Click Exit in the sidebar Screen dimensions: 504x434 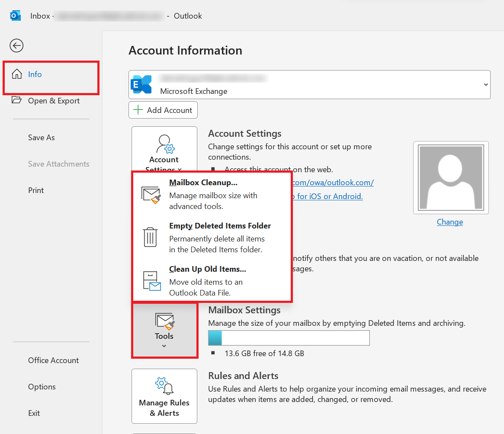[x=34, y=413]
